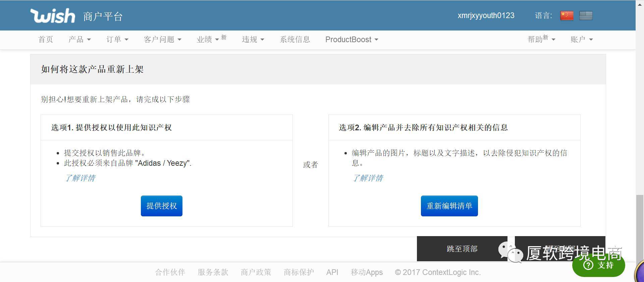The width and height of the screenshot is (644, 282).
Task: Go to 系统信息 page
Action: coord(295,40)
